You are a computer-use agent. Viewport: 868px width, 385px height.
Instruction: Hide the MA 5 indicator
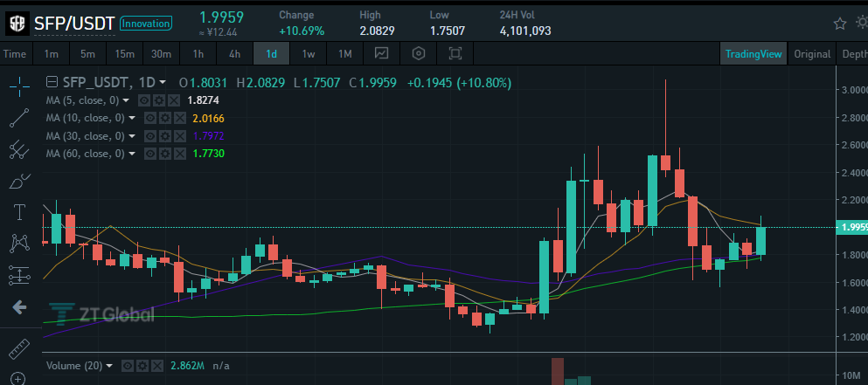[144, 100]
